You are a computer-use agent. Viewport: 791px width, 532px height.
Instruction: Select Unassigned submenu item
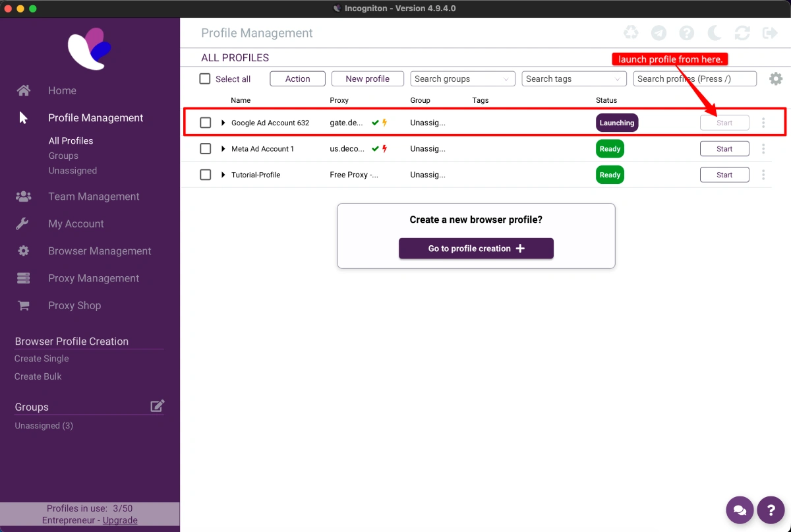pos(73,170)
